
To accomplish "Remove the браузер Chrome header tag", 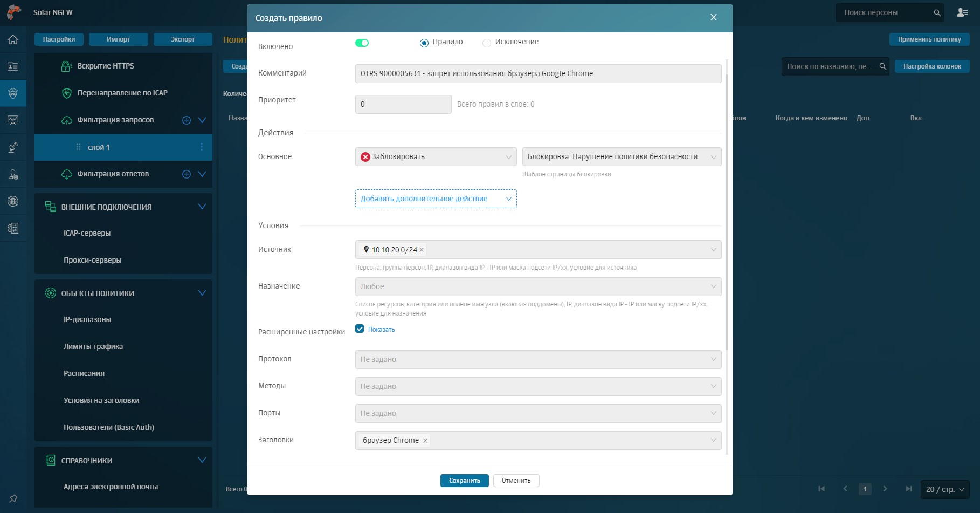I will tap(425, 441).
